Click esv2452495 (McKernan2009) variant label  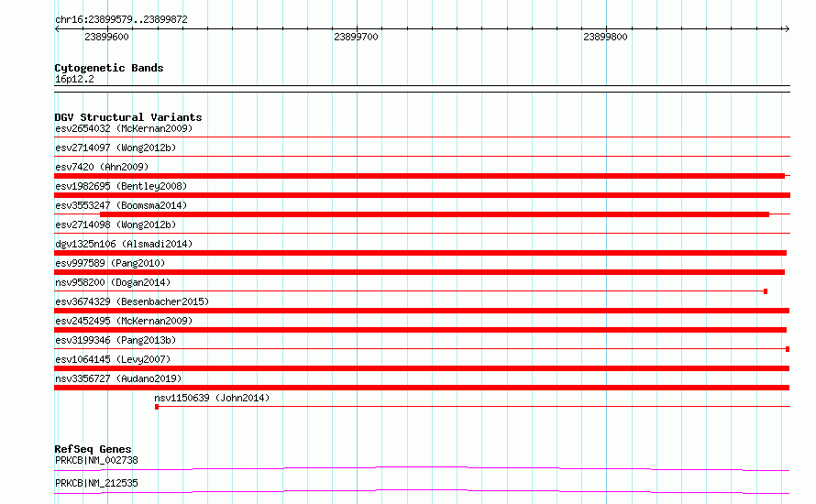point(124,321)
